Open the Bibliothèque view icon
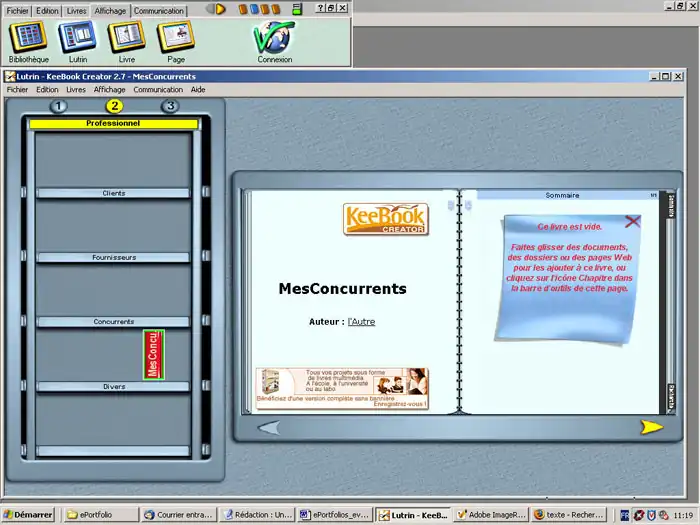This screenshot has height=525, width=700. pyautogui.click(x=28, y=36)
